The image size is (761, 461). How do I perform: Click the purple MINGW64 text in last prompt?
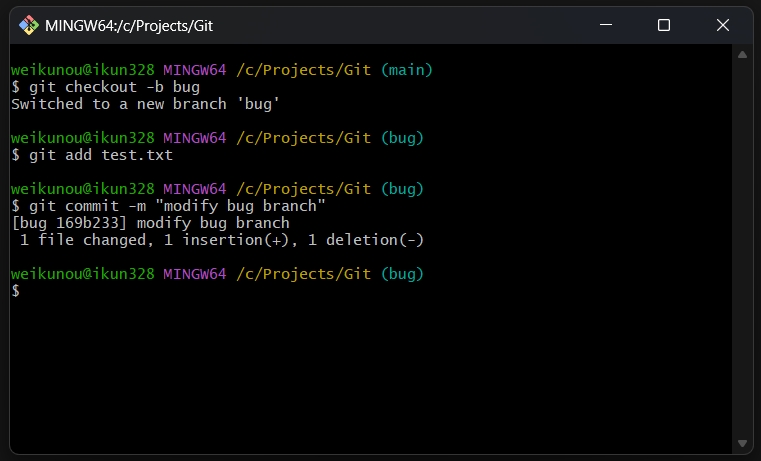click(x=195, y=274)
